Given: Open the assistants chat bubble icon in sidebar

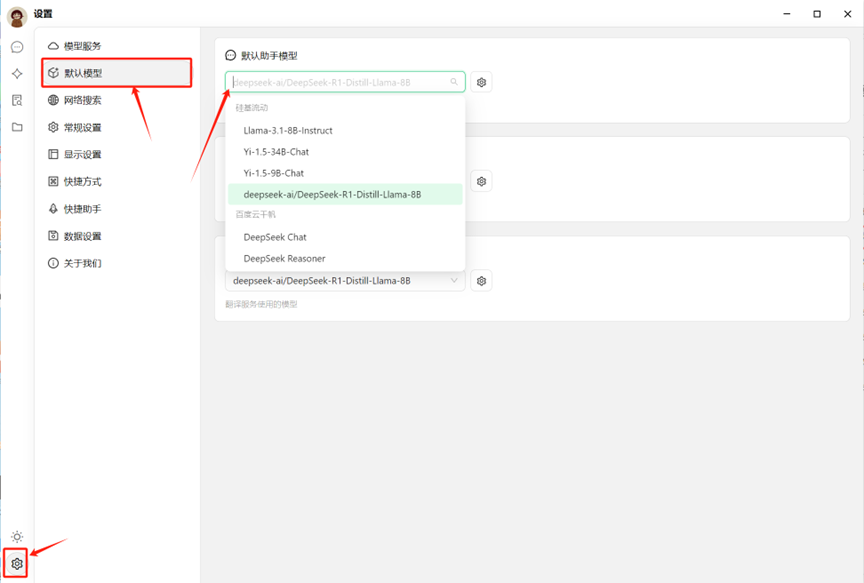Looking at the screenshot, I should [17, 47].
